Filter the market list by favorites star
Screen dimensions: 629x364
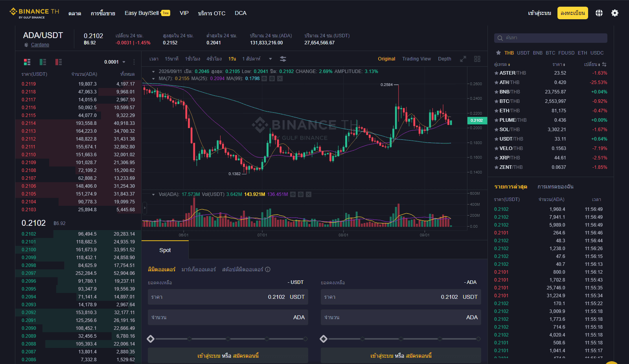(498, 53)
